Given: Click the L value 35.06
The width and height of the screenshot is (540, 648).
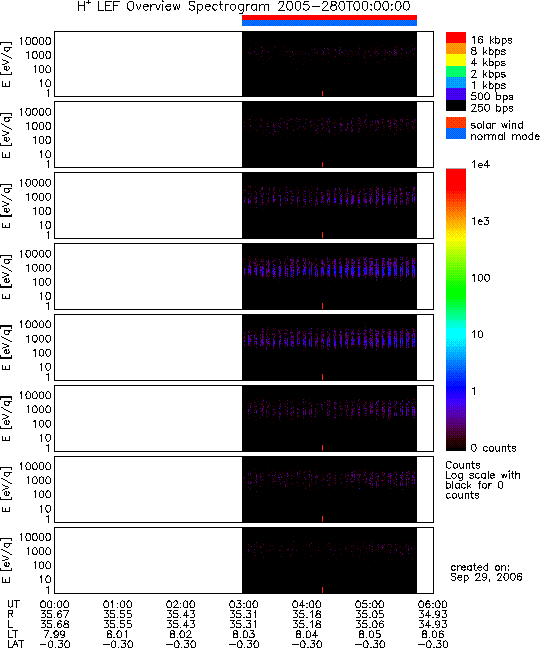Looking at the screenshot, I should [370, 624].
